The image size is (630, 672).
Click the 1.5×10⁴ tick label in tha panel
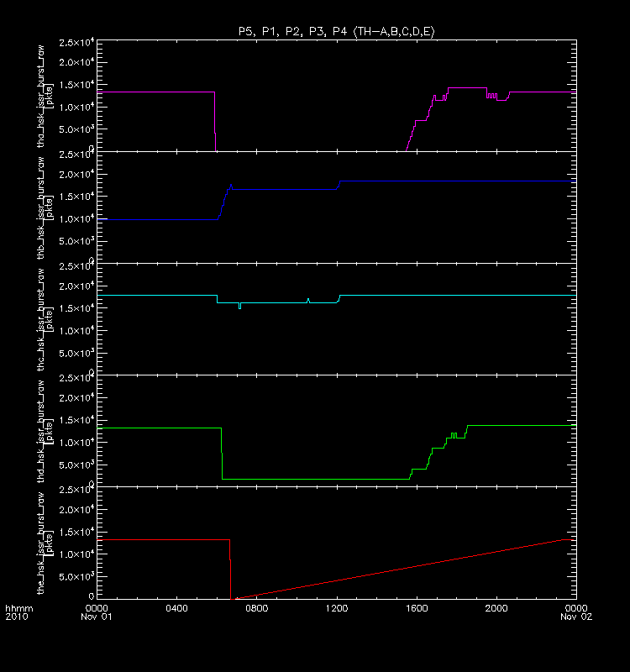(76, 85)
